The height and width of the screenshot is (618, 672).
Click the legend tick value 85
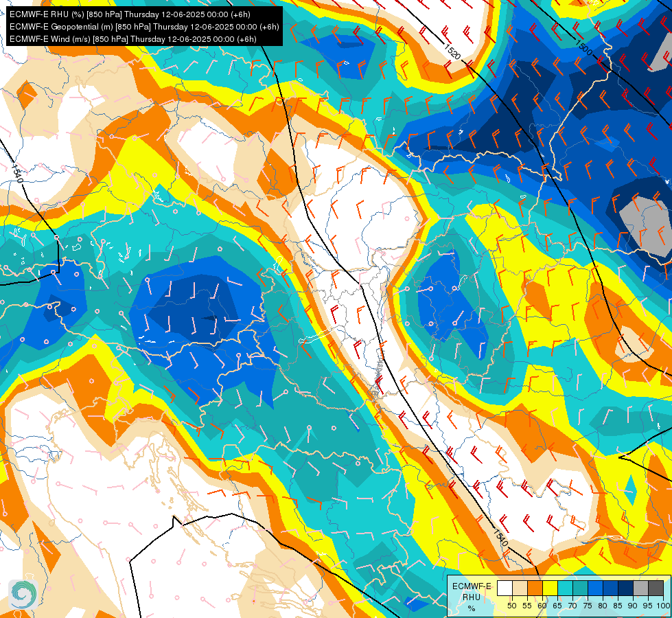point(618,606)
